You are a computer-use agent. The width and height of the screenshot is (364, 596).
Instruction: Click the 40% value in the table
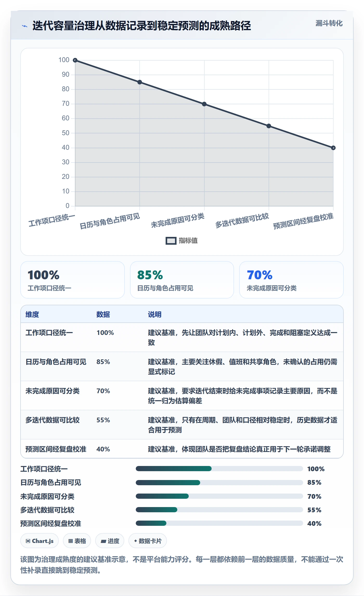[103, 449]
